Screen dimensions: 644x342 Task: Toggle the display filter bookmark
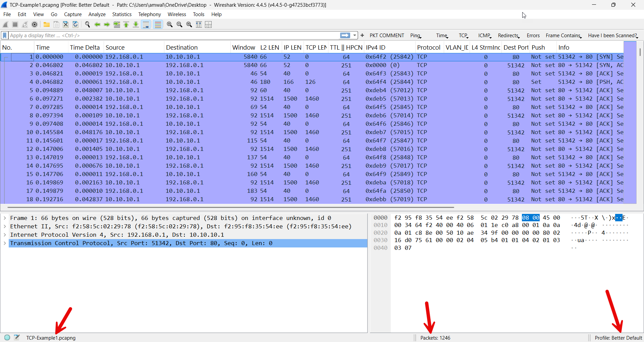coord(4,35)
